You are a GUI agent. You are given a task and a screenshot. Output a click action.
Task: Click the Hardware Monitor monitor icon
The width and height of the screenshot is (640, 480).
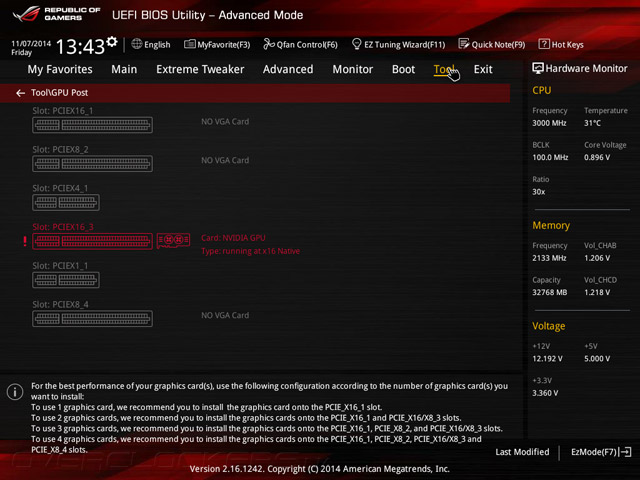[x=538, y=68]
